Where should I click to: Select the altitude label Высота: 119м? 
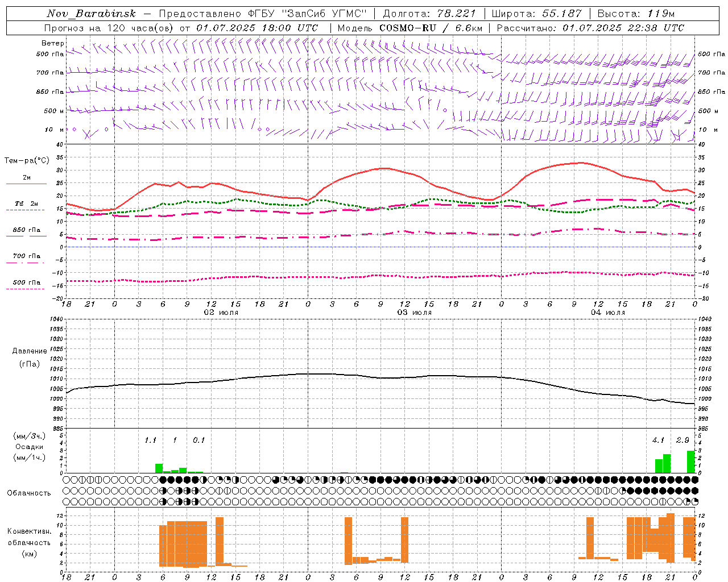coord(636,14)
